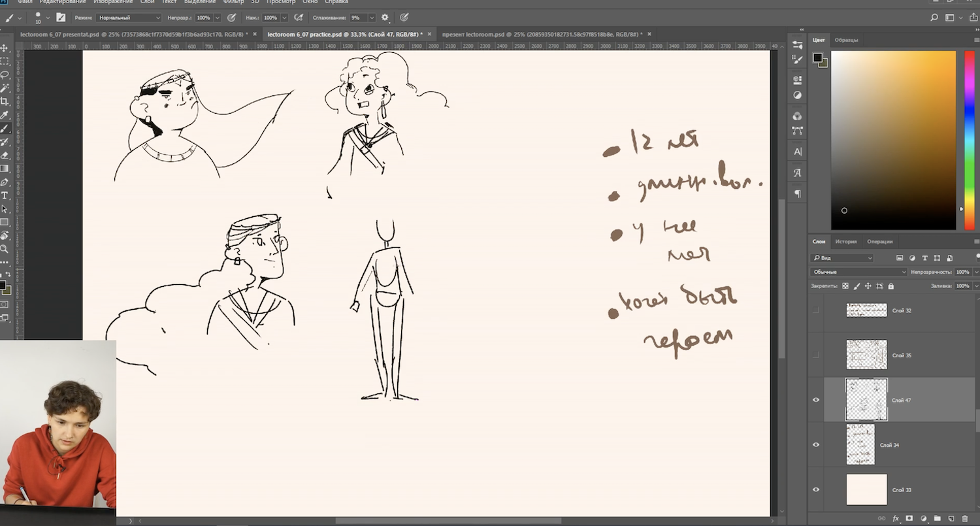
Task: Open the Режим blend mode dropdown
Action: point(129,18)
